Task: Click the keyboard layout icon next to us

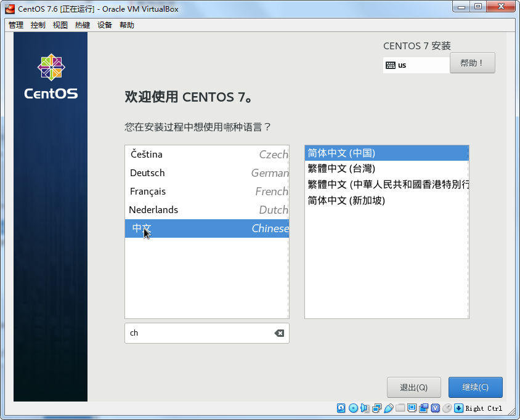Action: tap(391, 65)
